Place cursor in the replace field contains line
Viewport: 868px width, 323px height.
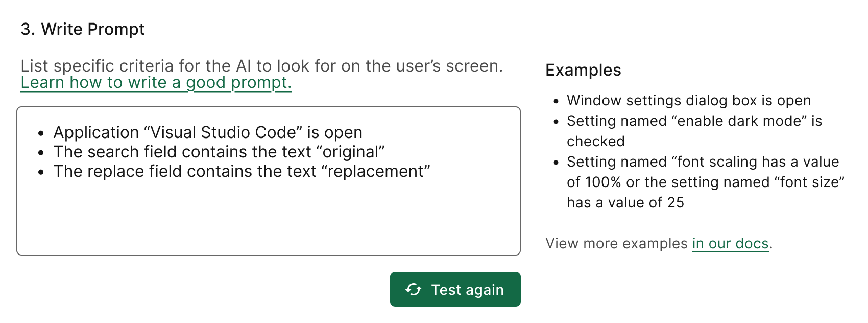point(242,171)
